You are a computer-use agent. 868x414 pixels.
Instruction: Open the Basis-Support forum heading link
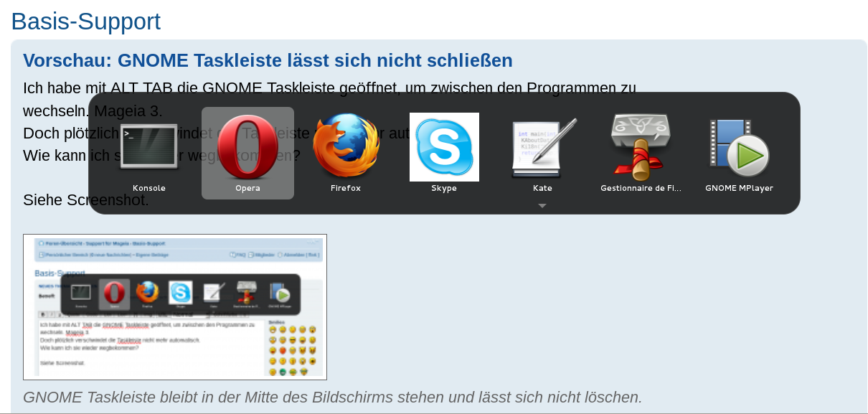[x=86, y=21]
